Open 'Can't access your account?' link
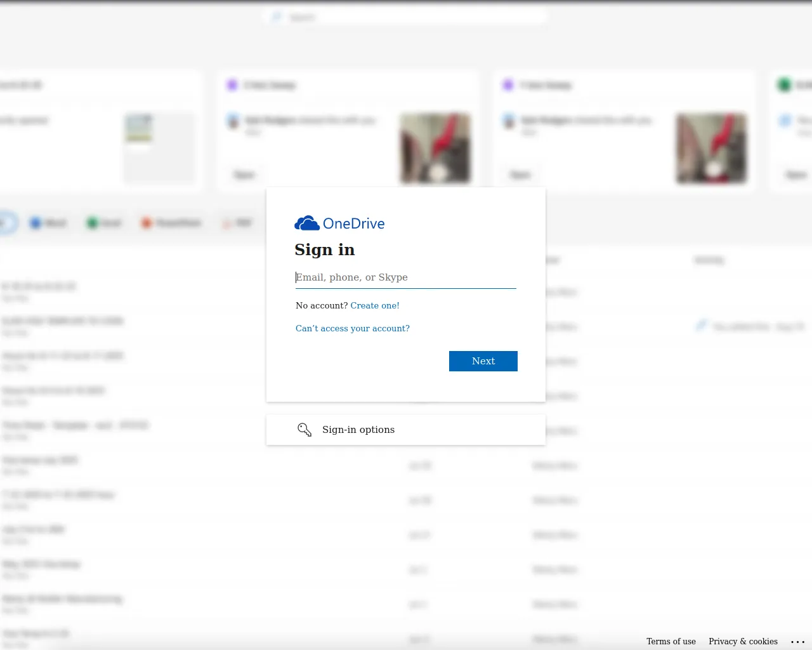This screenshot has height=650, width=812. click(353, 328)
